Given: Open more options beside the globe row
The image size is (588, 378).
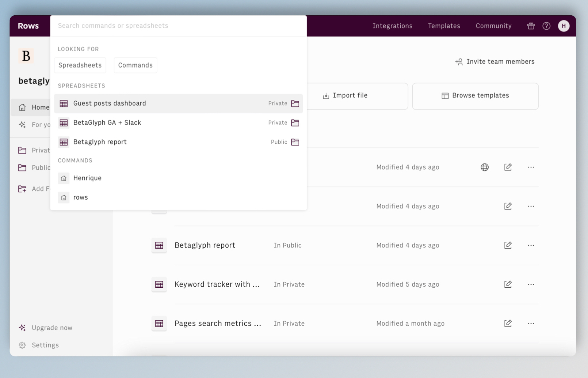Looking at the screenshot, I should click(x=531, y=167).
